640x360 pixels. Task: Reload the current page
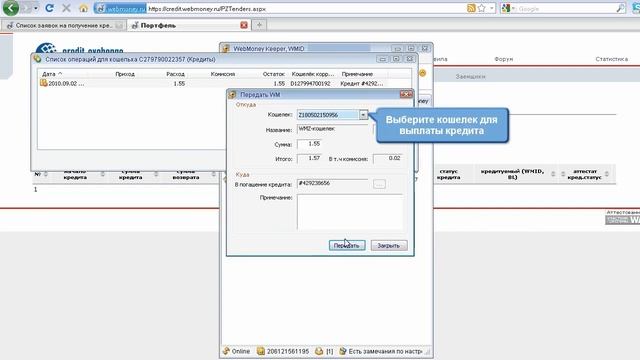coord(49,8)
